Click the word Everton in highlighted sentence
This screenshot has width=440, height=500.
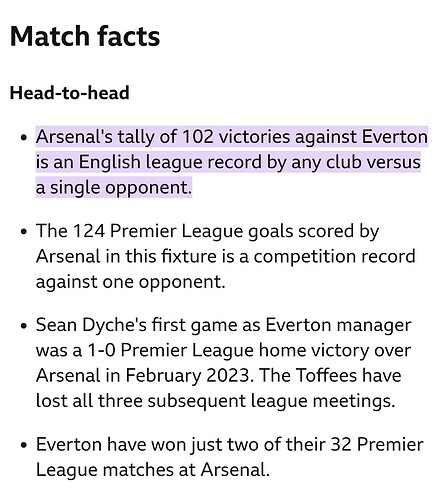click(394, 137)
